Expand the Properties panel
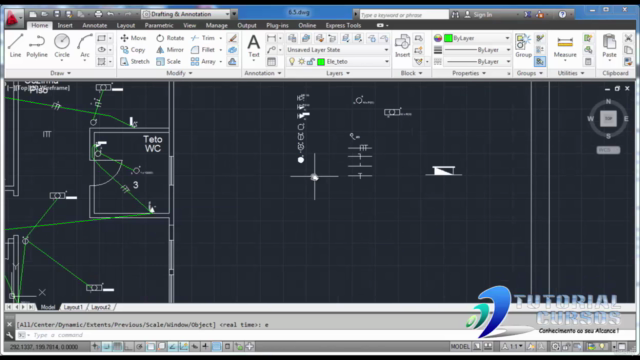This screenshot has height=360, width=640. tap(469, 73)
